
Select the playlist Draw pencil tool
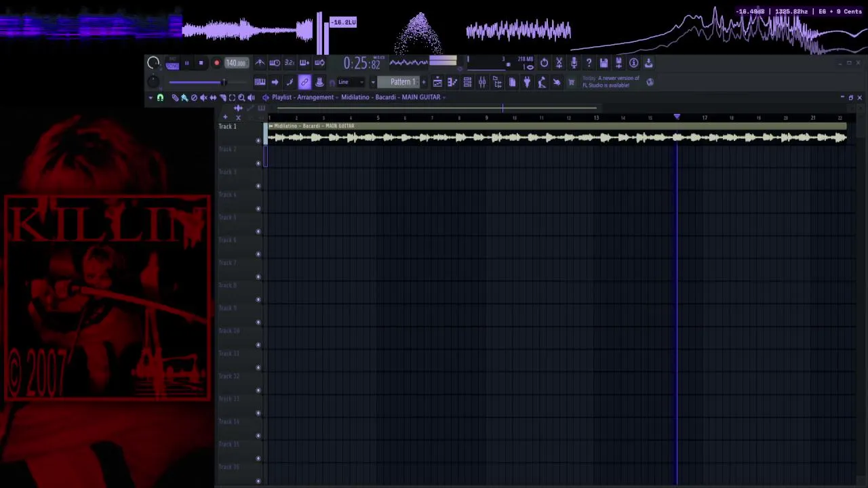point(174,98)
